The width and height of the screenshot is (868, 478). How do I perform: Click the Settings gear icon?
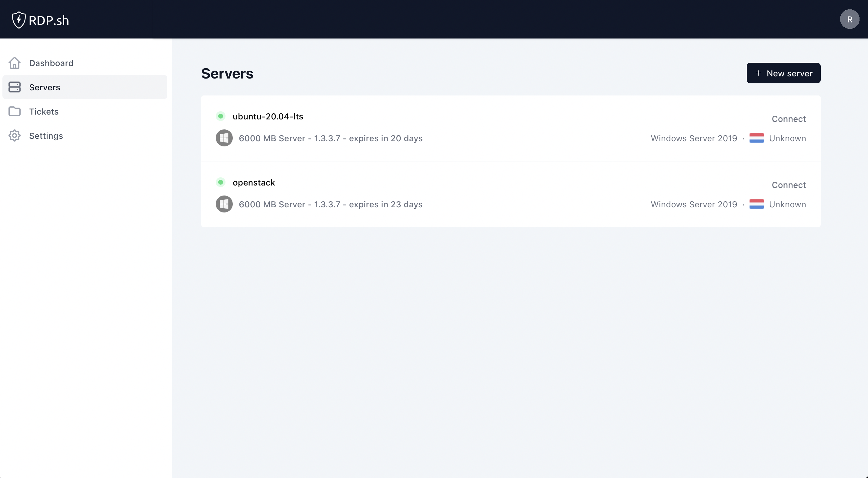[15, 136]
